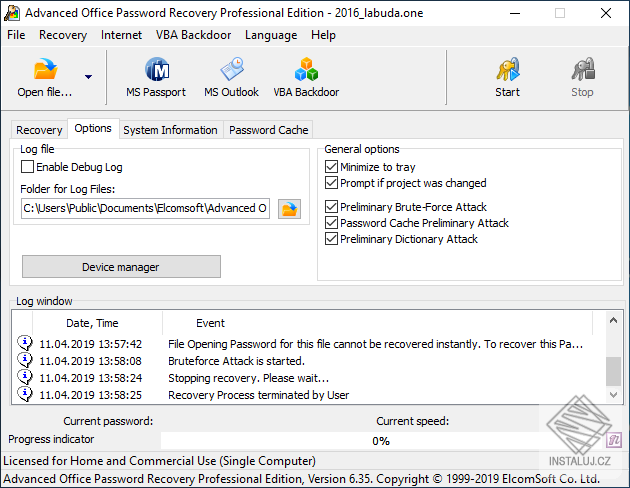The width and height of the screenshot is (630, 488).
Task: Open the Recovery menu
Action: (63, 35)
